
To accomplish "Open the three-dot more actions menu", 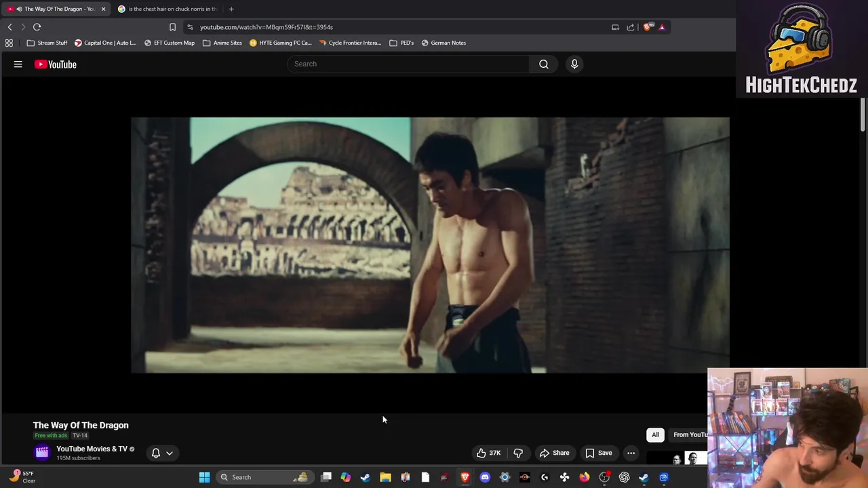I will (x=631, y=453).
